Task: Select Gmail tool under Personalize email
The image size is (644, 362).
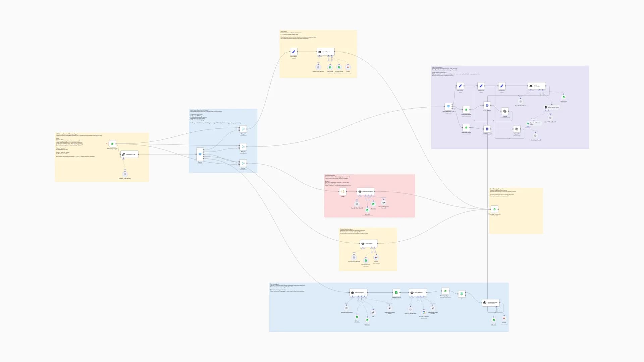Action: point(504,318)
